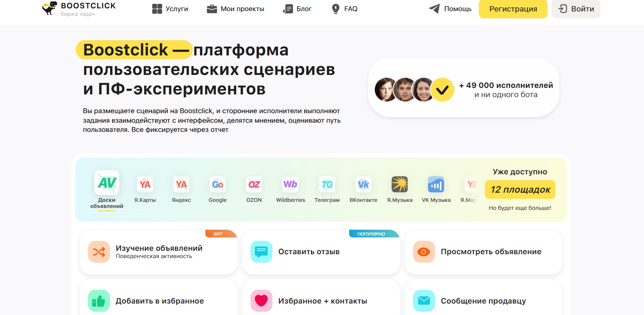Open the Блог page
The height and width of the screenshot is (315, 644).
[298, 9]
